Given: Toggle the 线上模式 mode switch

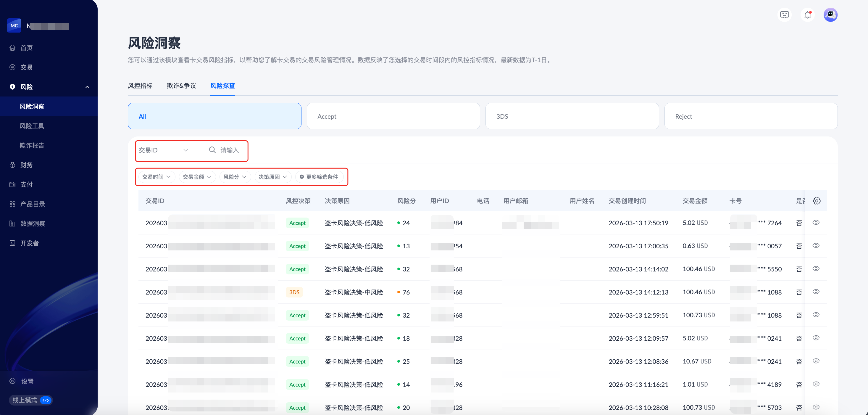Looking at the screenshot, I should click(x=46, y=400).
